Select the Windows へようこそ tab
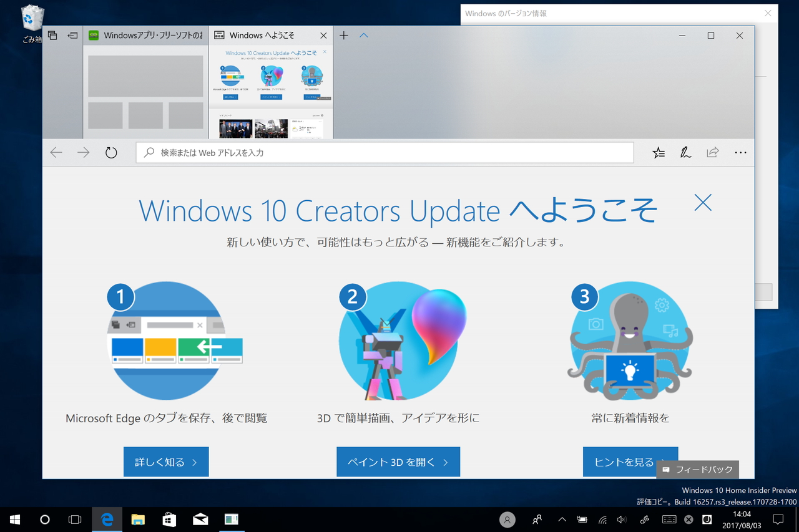 click(x=262, y=36)
